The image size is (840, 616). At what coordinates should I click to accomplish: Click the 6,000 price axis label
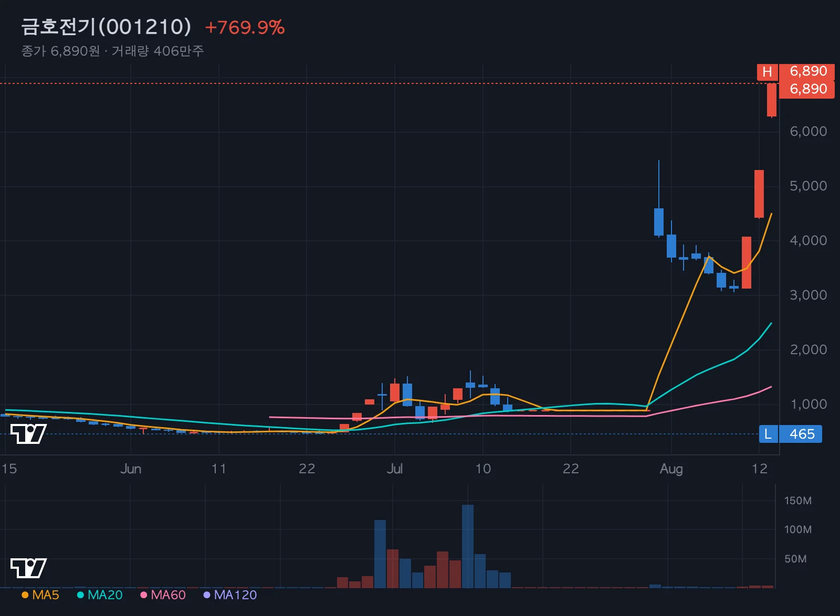(808, 131)
